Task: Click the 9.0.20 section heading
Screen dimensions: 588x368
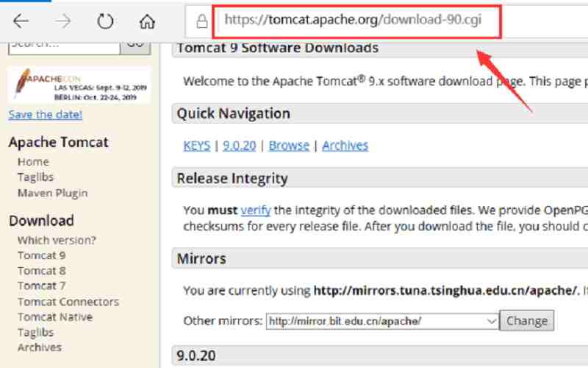Action: tap(196, 355)
